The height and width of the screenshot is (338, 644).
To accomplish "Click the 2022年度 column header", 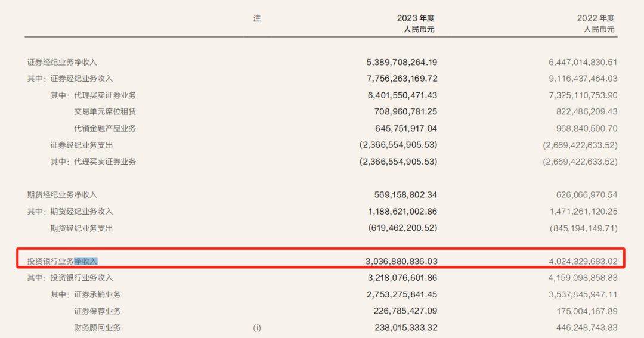I will coord(595,18).
